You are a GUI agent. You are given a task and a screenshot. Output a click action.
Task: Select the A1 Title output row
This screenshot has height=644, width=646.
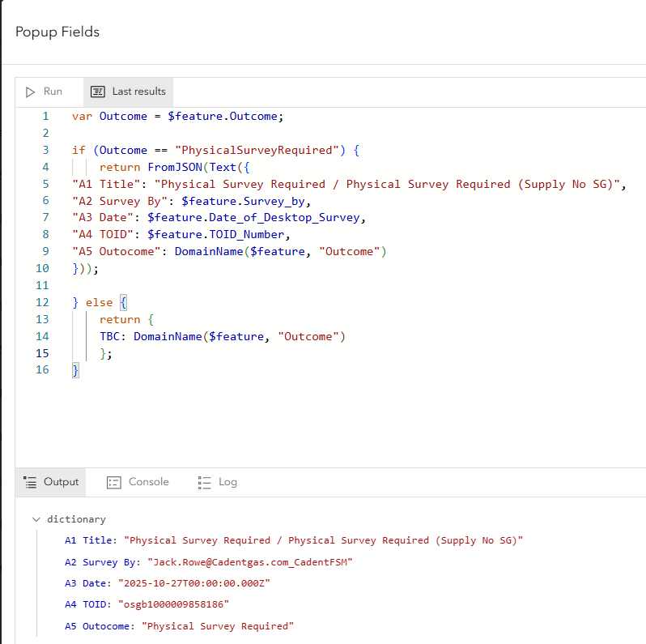[x=293, y=540]
